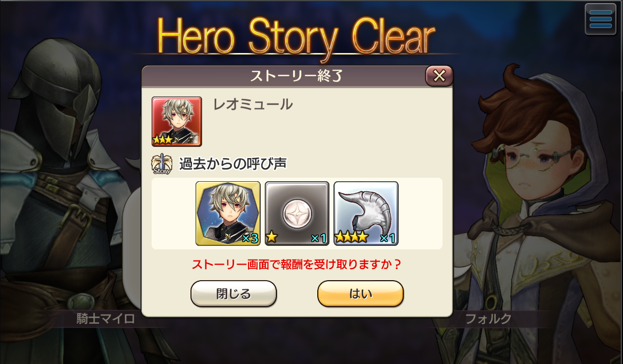Open the hamburger menu in the corner
The image size is (623, 364).
[600, 19]
